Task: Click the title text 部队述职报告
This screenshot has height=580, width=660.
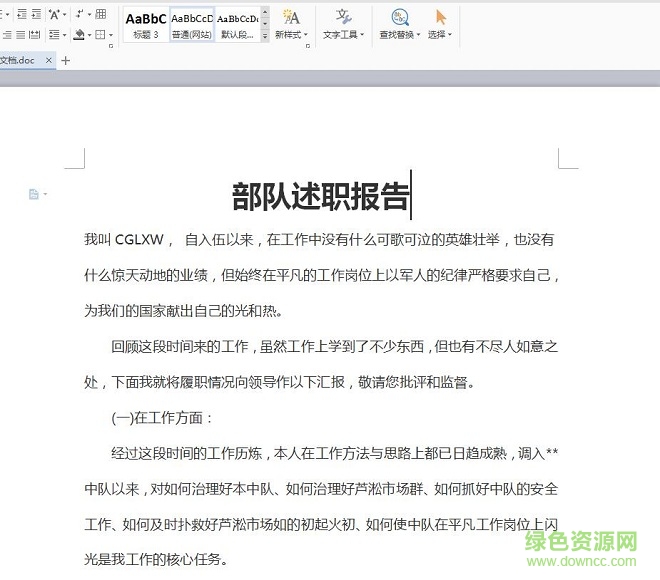Action: (x=320, y=197)
